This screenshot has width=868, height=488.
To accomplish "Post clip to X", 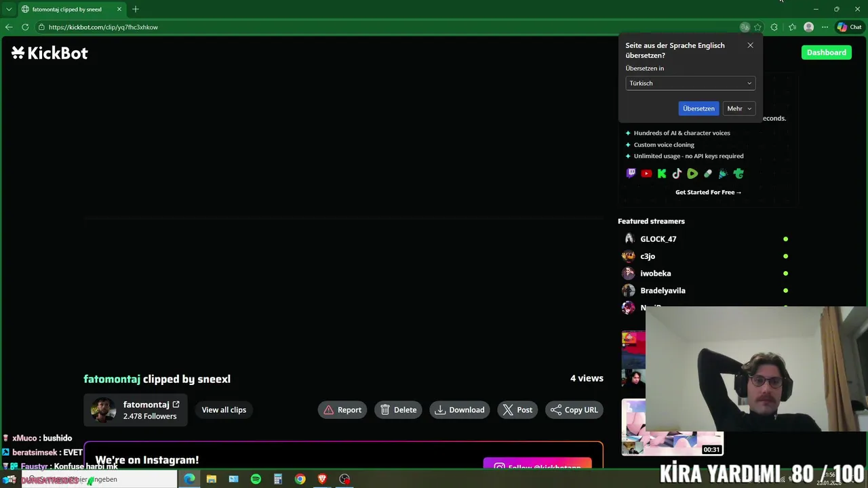I will (x=517, y=409).
